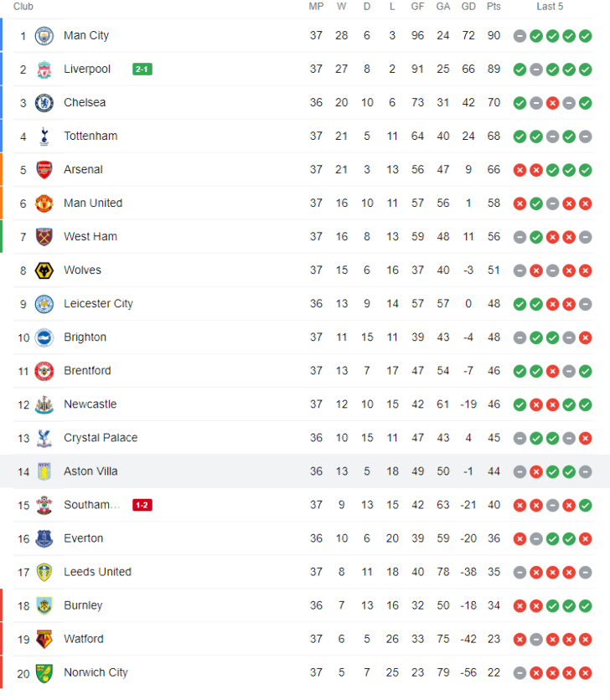Screen dimensions: 610x700
Task: Click the Liverpool club crest
Action: (x=44, y=69)
